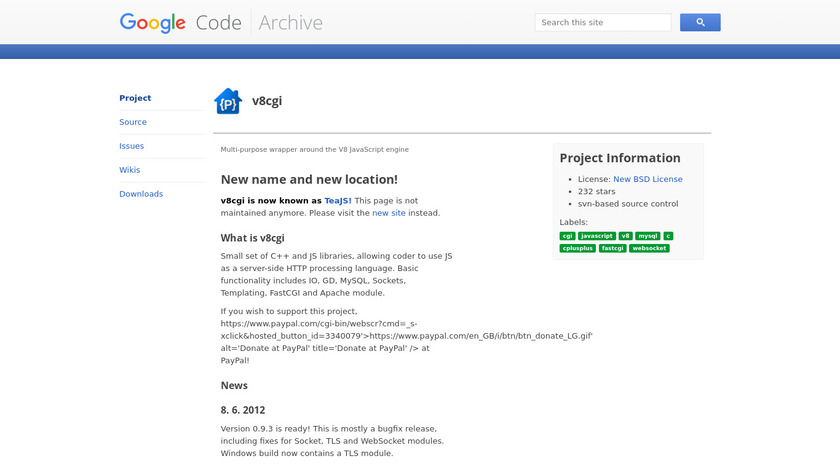Focus the Search this site field
This screenshot has height=472, width=840.
click(603, 23)
